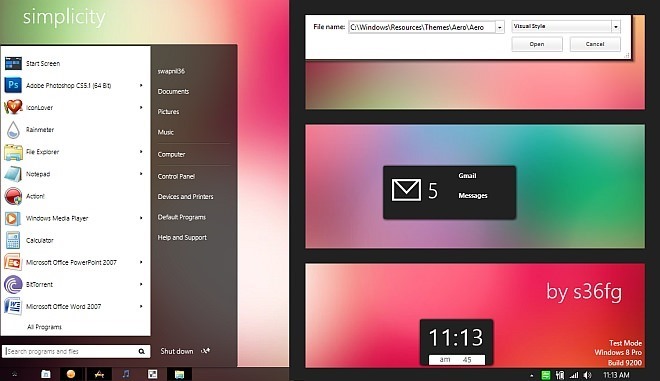Click the Messages label in widget

pos(473,196)
